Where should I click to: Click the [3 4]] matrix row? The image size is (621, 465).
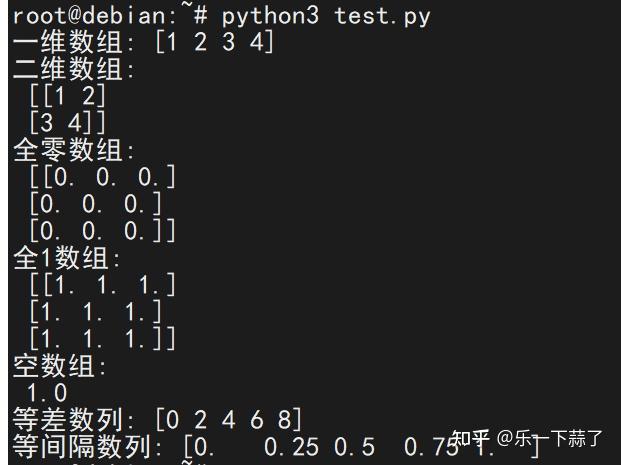[68, 123]
